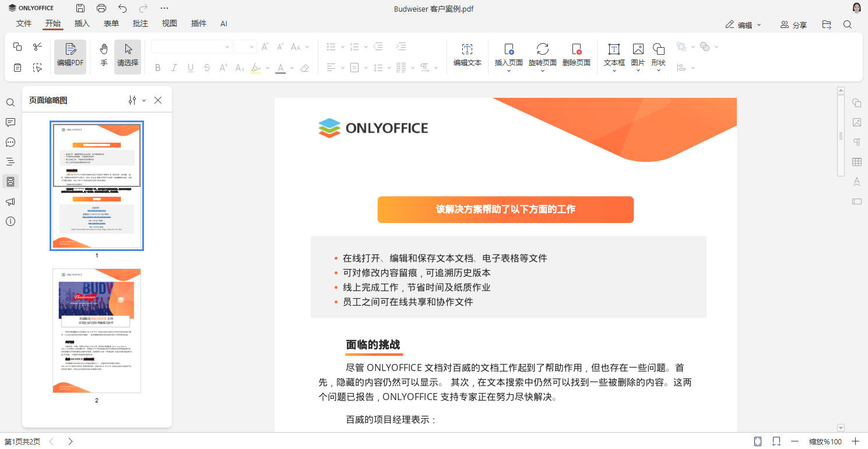Image resolution: width=868 pixels, height=449 pixels.
Task: Click the Save icon in title bar
Action: click(80, 8)
